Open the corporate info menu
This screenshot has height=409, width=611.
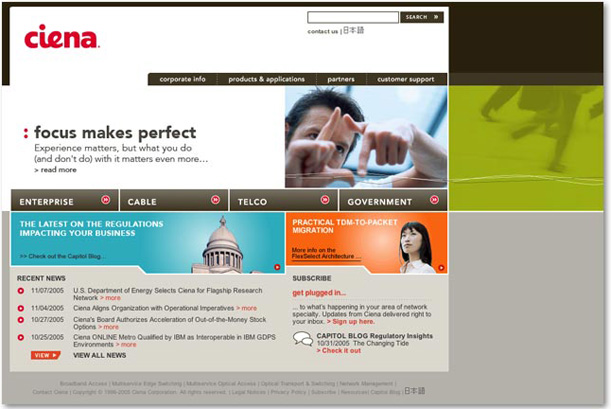tap(182, 79)
